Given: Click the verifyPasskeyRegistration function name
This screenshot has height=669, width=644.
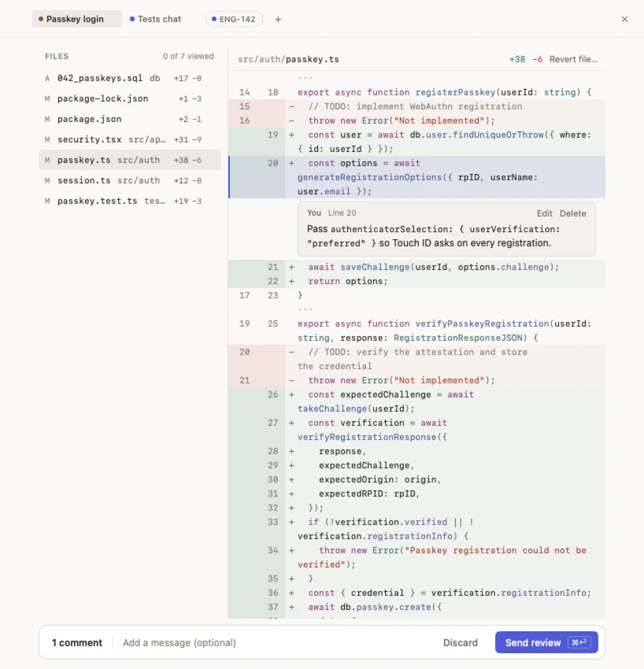Looking at the screenshot, I should [x=482, y=323].
